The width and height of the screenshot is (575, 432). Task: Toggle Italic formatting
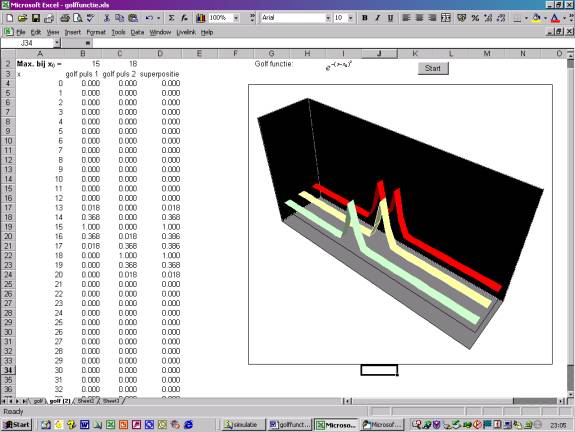(x=377, y=18)
